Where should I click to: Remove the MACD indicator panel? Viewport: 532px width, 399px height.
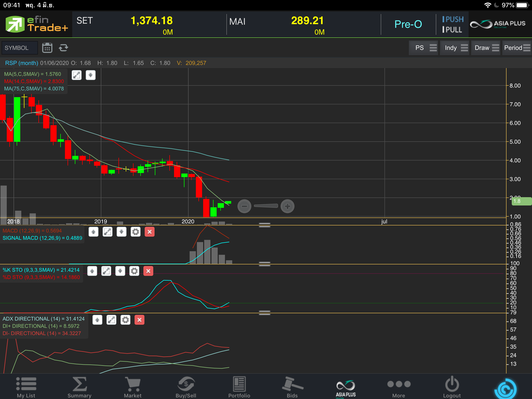point(149,232)
